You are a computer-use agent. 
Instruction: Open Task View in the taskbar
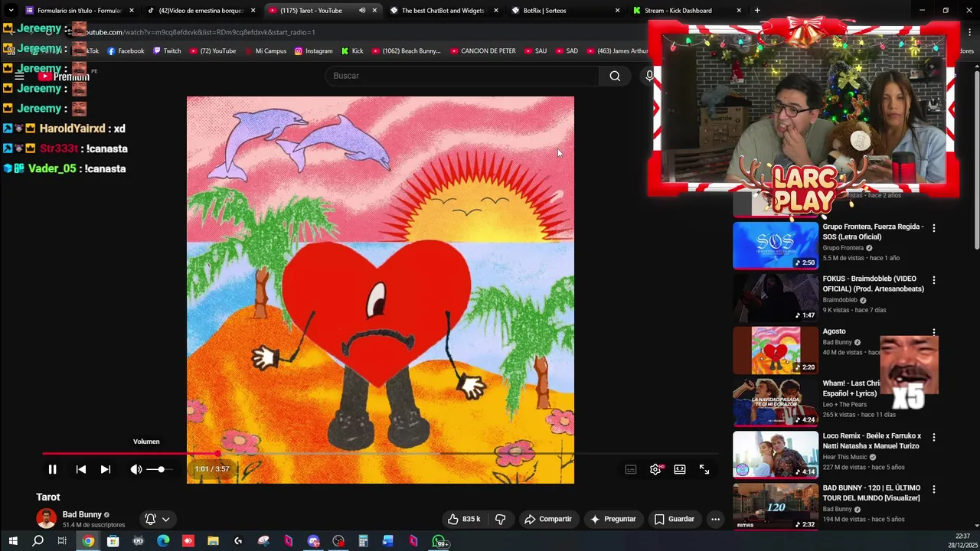tap(62, 541)
